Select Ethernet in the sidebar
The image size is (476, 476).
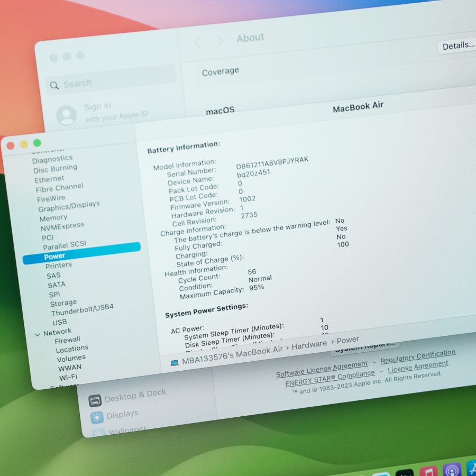[x=49, y=179]
